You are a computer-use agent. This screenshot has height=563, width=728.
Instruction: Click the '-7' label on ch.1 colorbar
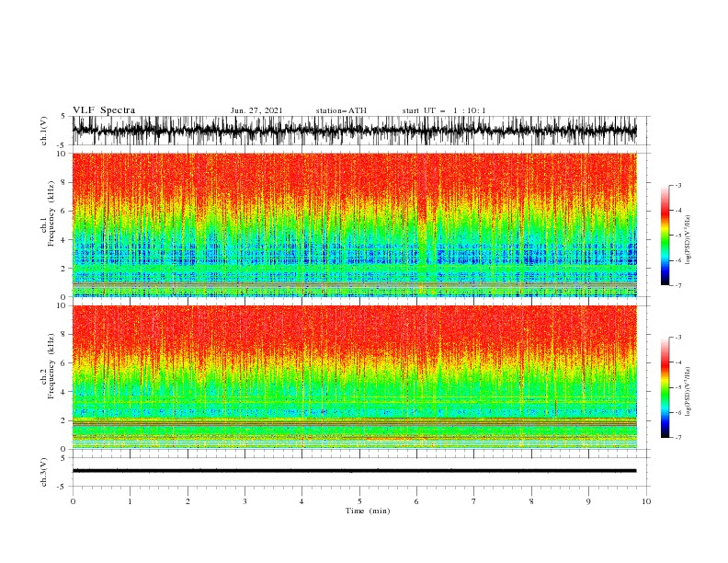677,285
